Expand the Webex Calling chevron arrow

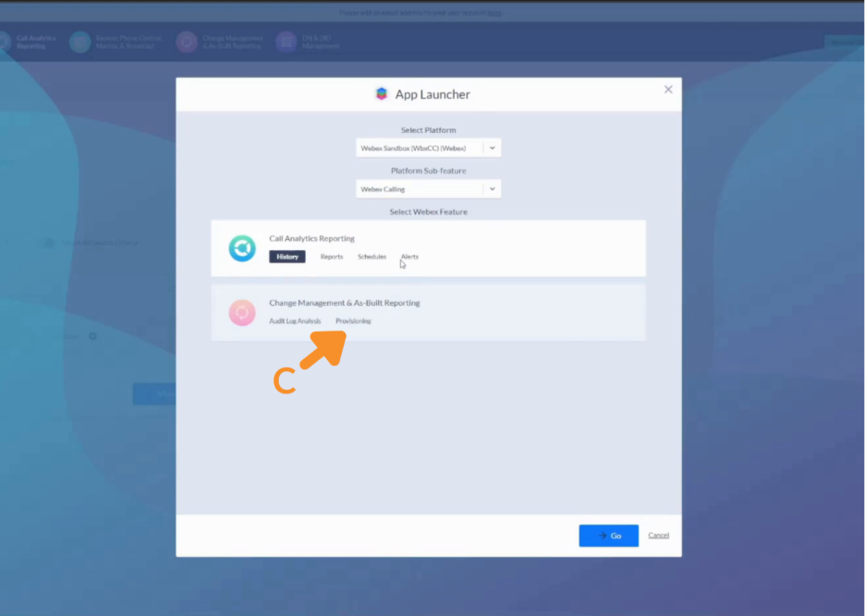pos(492,188)
